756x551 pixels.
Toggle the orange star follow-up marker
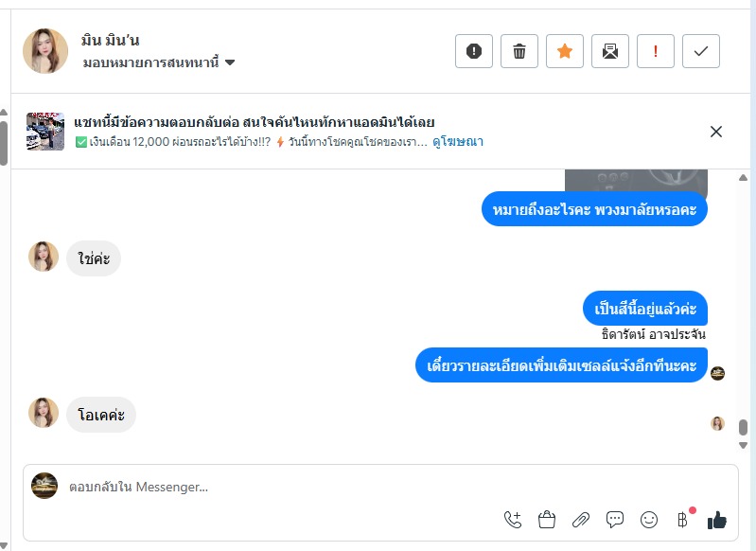click(565, 51)
